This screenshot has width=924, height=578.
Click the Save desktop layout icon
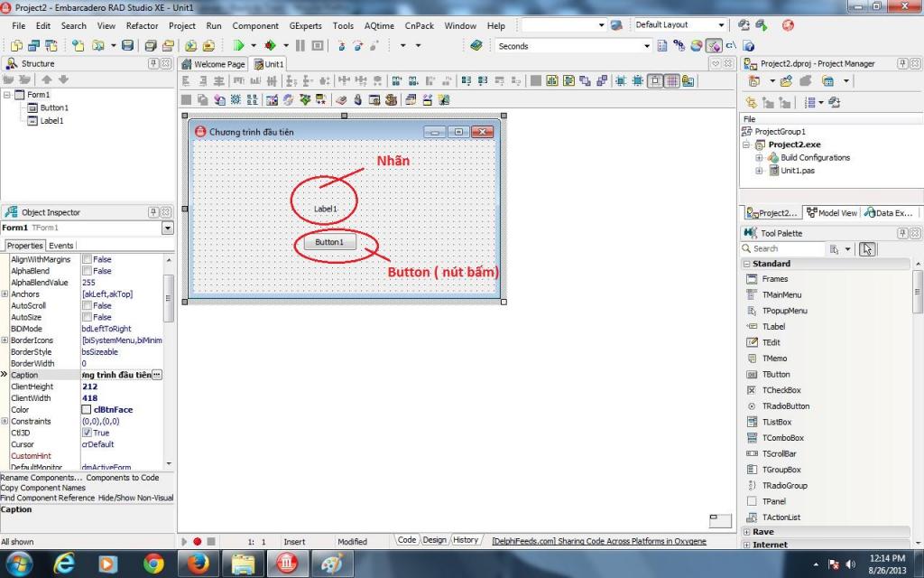point(744,25)
